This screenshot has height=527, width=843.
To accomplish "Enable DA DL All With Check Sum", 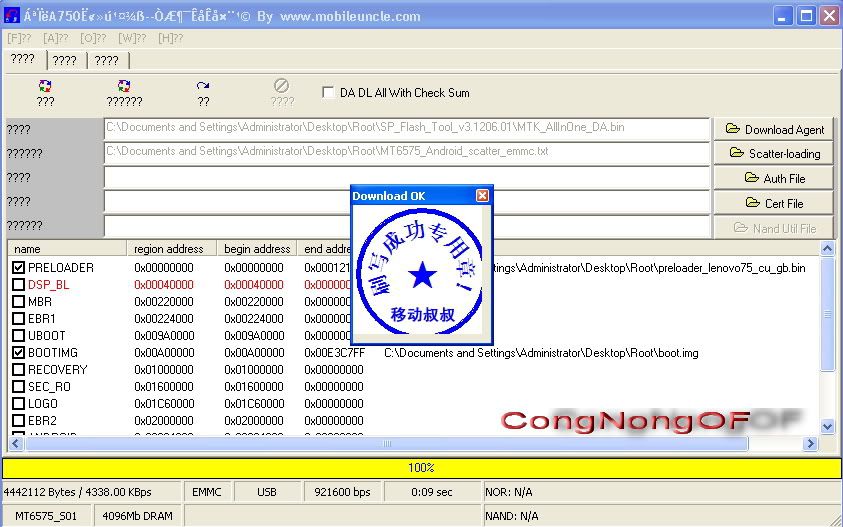I will tap(329, 93).
